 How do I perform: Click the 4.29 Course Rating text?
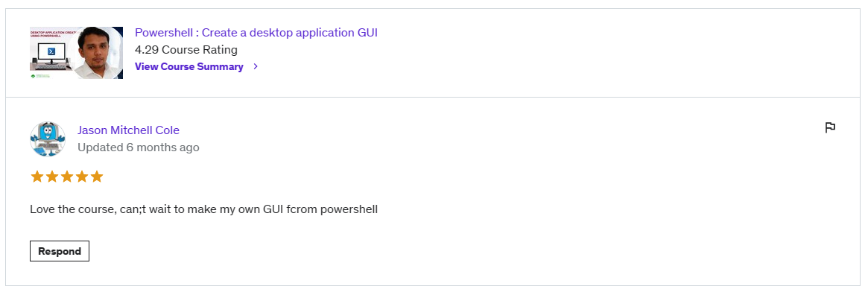pos(186,50)
